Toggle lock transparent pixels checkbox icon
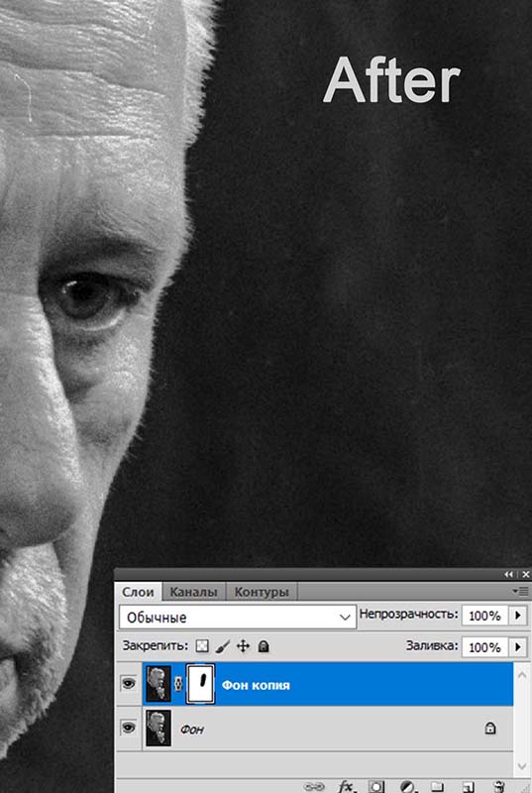This screenshot has width=532, height=793. point(202,646)
